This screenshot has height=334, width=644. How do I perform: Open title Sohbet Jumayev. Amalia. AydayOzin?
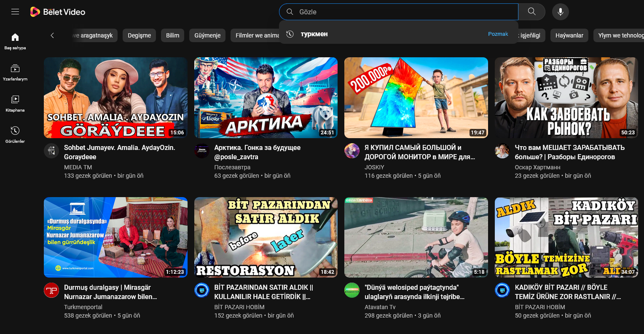click(119, 152)
